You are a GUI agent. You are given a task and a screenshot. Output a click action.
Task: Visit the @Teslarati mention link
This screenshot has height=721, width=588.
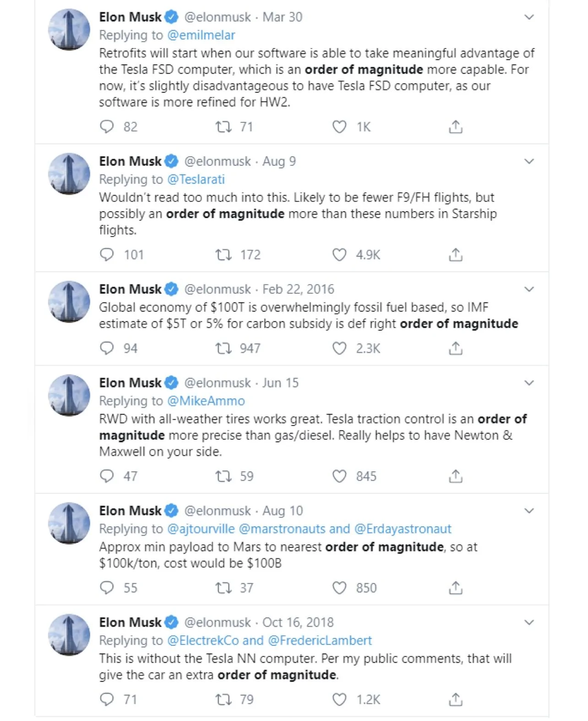click(196, 179)
